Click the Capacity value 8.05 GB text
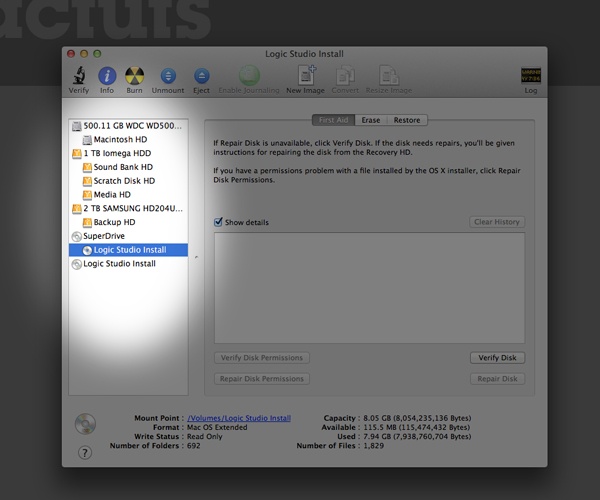Viewport: 600px width, 500px height. click(x=417, y=418)
